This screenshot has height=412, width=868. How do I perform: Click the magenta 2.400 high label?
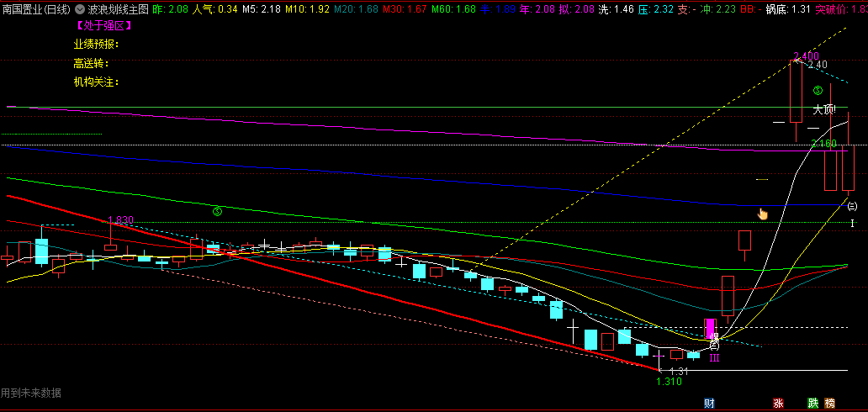[x=806, y=56]
